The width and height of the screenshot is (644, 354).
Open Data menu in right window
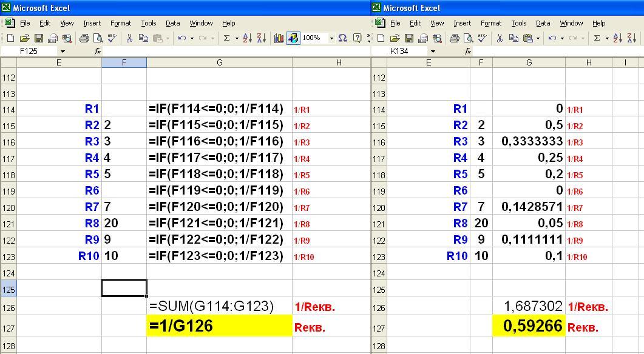point(543,24)
